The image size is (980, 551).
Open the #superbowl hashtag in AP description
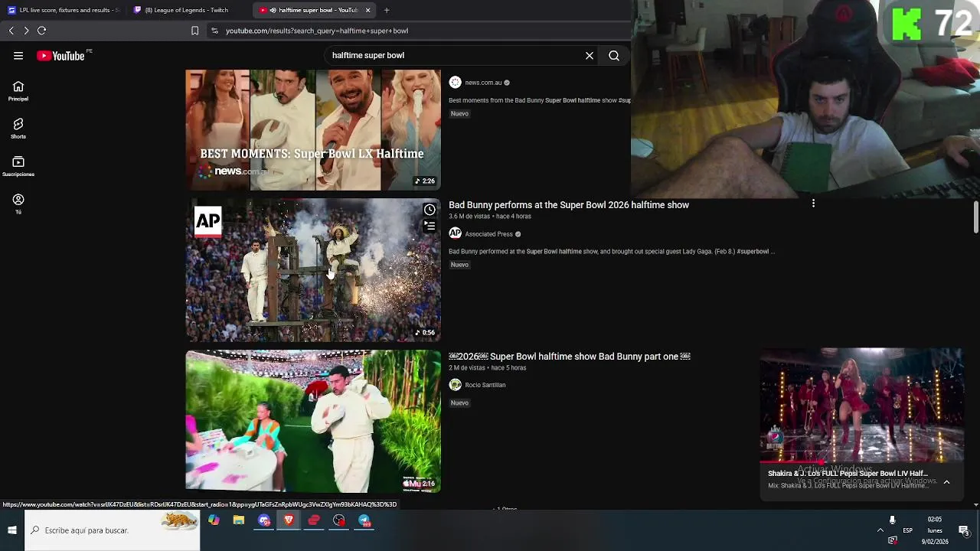753,251
